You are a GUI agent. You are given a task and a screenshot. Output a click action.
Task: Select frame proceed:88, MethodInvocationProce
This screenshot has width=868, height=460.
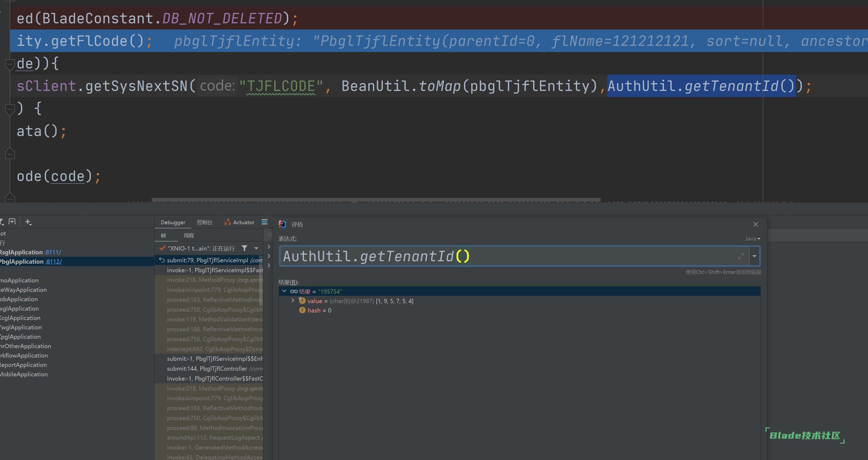209,428
